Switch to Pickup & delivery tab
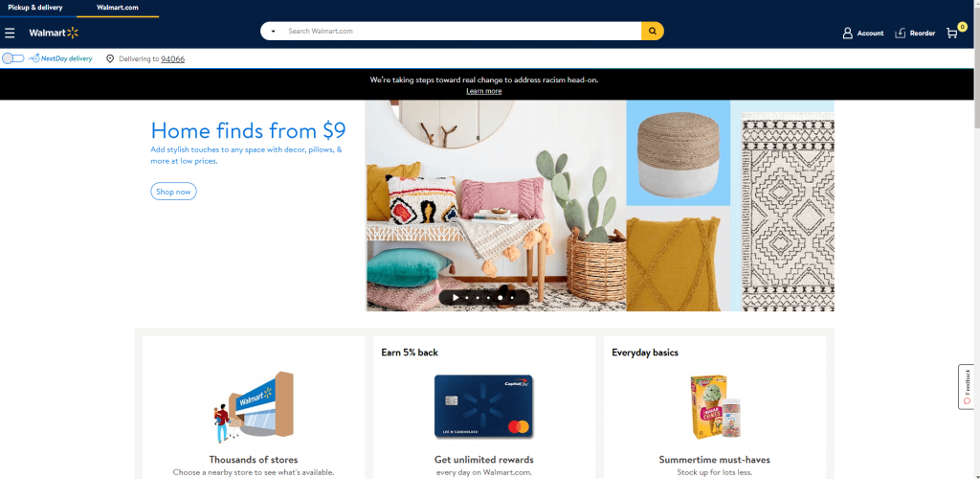The width and height of the screenshot is (980, 479). coord(35,8)
